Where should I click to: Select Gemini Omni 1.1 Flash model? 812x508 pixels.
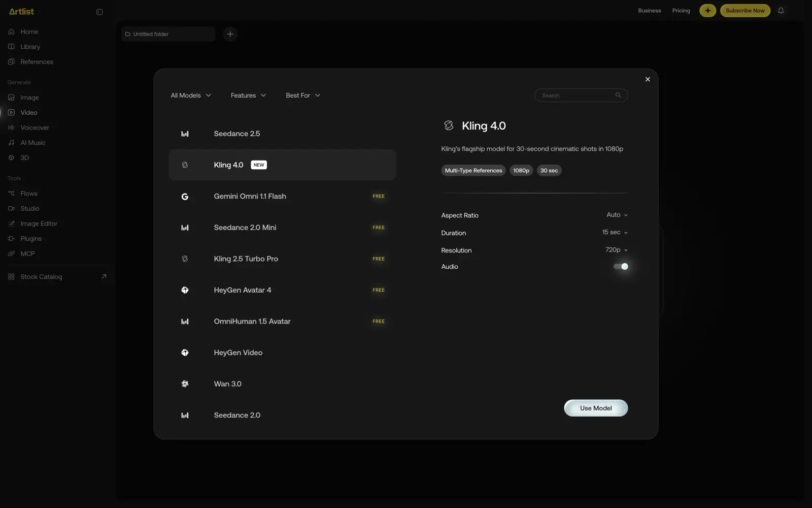282,196
